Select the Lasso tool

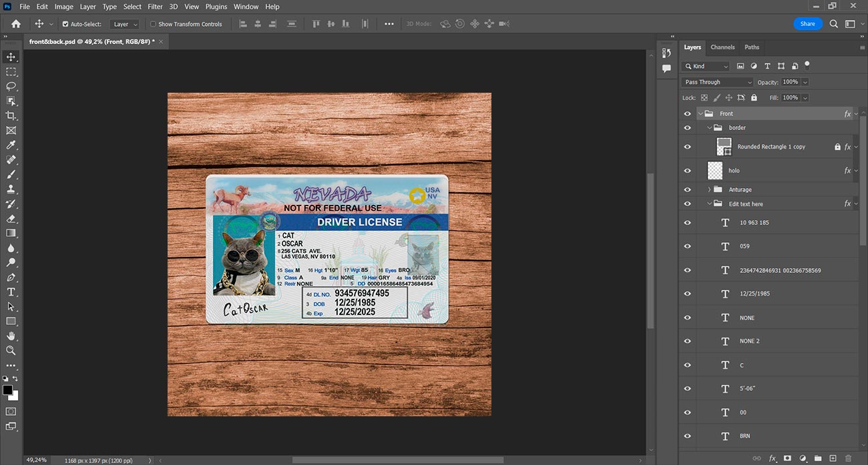click(11, 87)
